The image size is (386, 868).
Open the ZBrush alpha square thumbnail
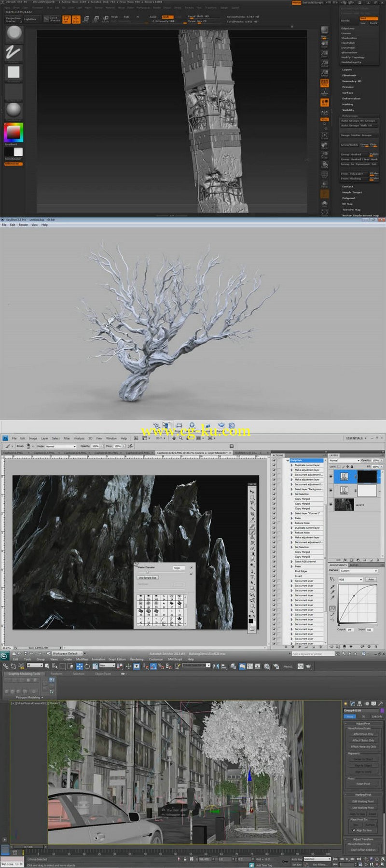click(14, 72)
